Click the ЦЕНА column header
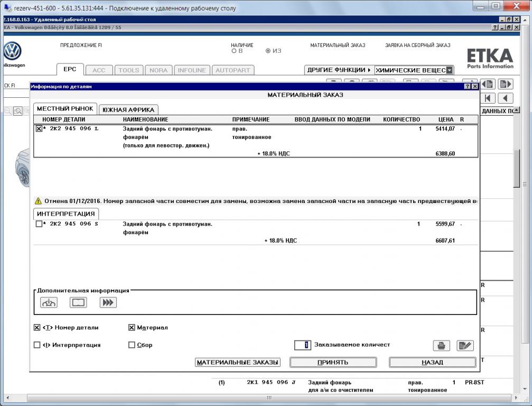 (x=446, y=119)
